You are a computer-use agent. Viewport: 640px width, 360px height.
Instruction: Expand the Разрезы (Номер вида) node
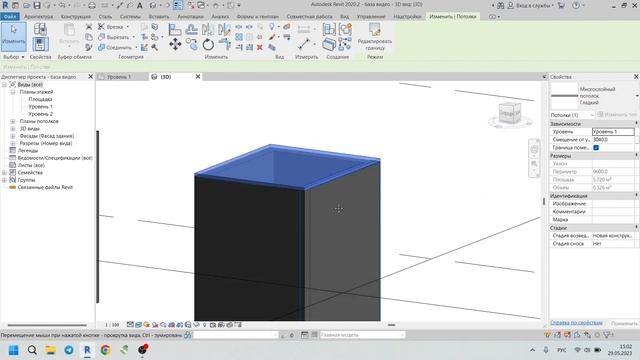13,143
